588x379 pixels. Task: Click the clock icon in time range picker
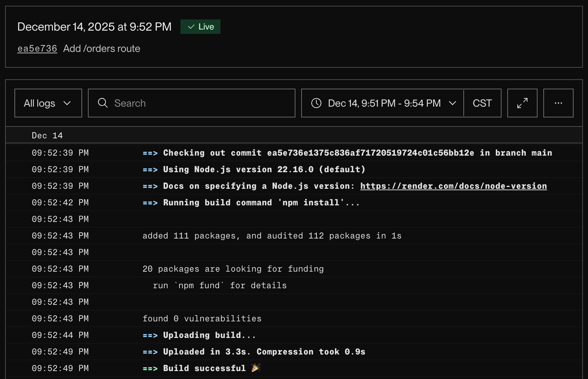pyautogui.click(x=316, y=103)
